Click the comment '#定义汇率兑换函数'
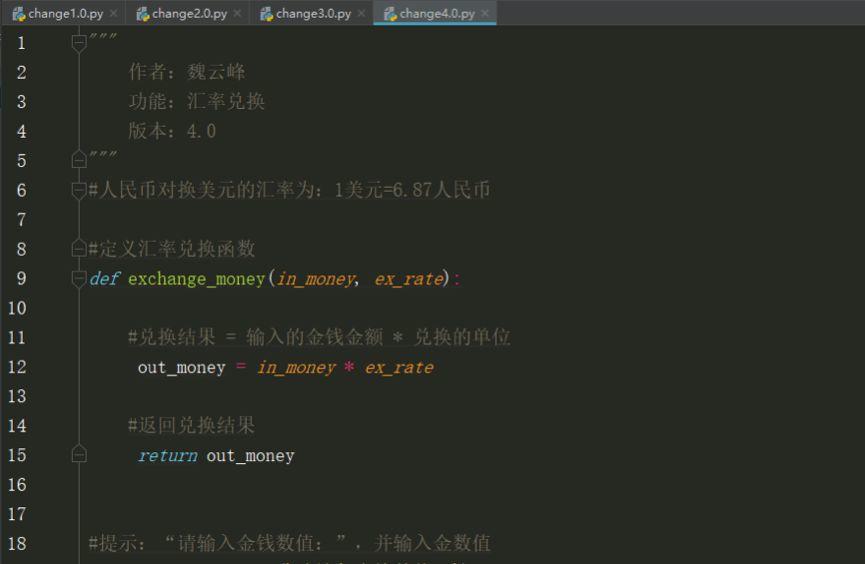 [172, 249]
